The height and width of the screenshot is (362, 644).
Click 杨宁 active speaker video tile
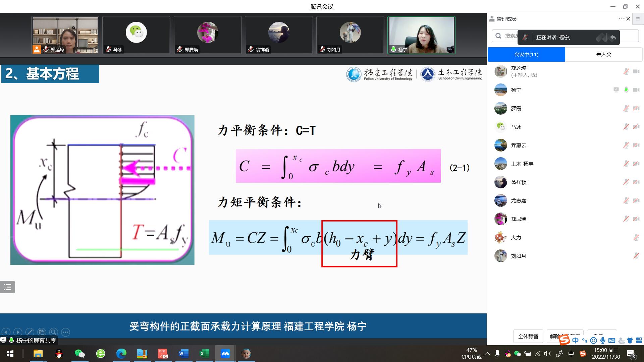[x=422, y=35]
